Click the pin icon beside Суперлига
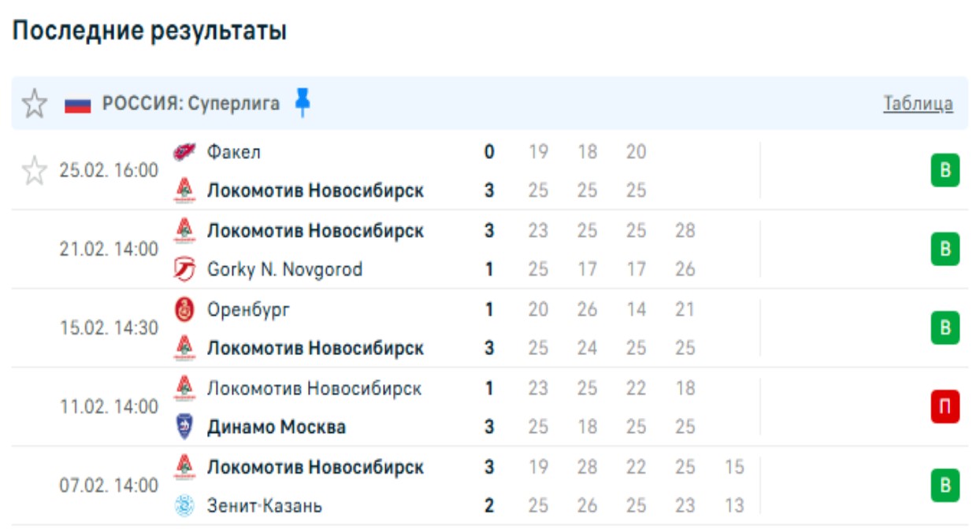 [x=303, y=103]
